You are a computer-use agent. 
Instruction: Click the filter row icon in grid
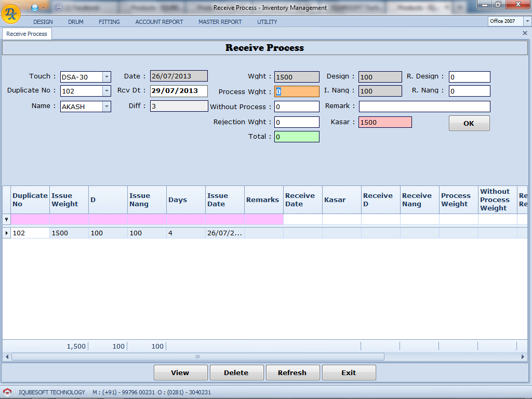[6, 219]
